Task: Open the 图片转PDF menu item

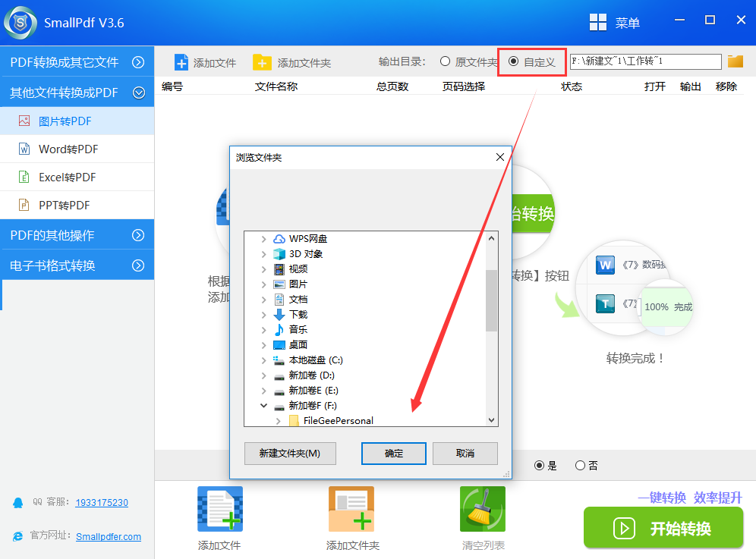Action: click(x=77, y=121)
